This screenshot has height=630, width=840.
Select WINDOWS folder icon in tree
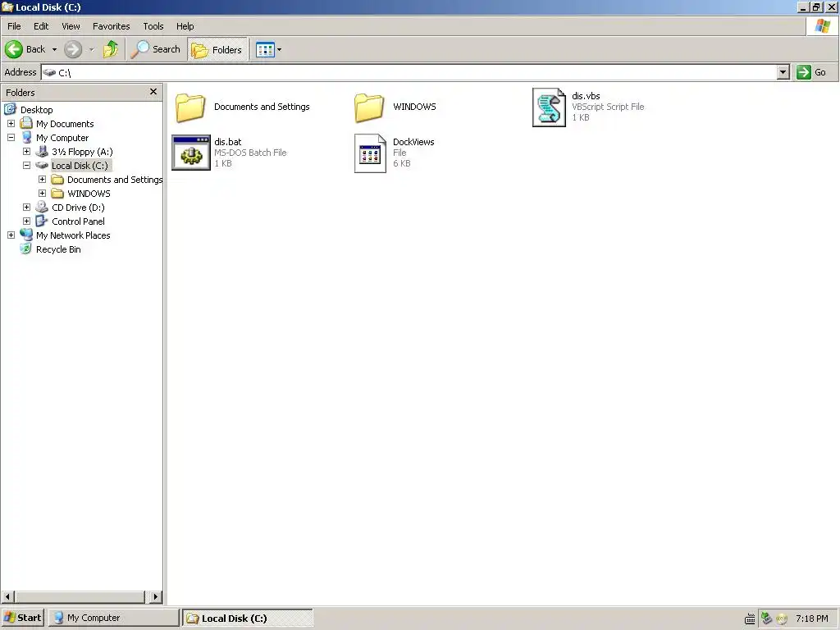[x=57, y=194]
